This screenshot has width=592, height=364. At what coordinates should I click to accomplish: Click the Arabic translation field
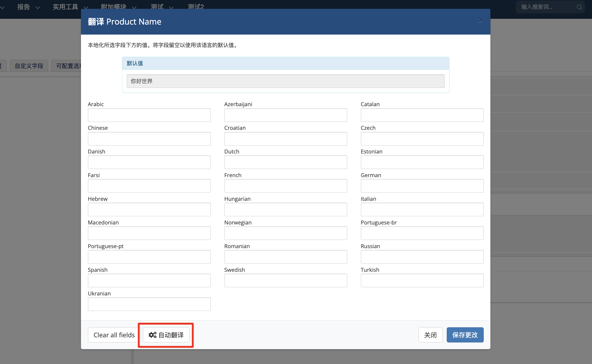pyautogui.click(x=149, y=115)
